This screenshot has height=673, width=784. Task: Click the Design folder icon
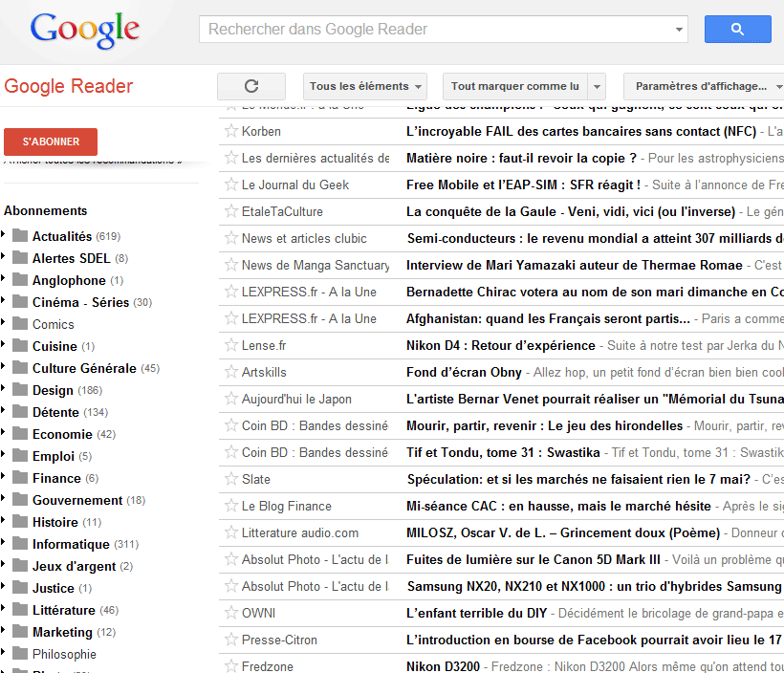19,390
